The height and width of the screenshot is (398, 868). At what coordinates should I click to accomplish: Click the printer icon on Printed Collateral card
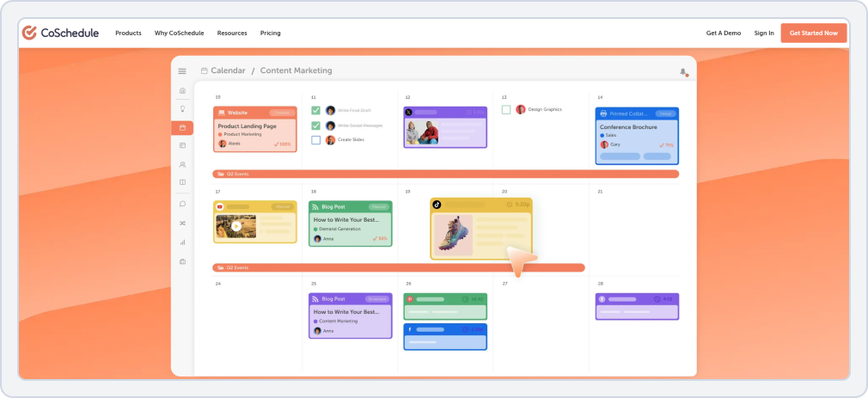point(603,113)
